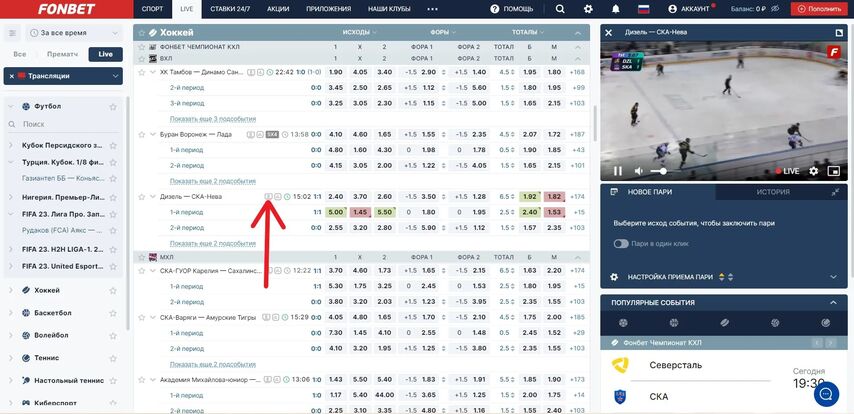Mute the video with speaker icon
The width and height of the screenshot is (854, 414).
[x=638, y=171]
